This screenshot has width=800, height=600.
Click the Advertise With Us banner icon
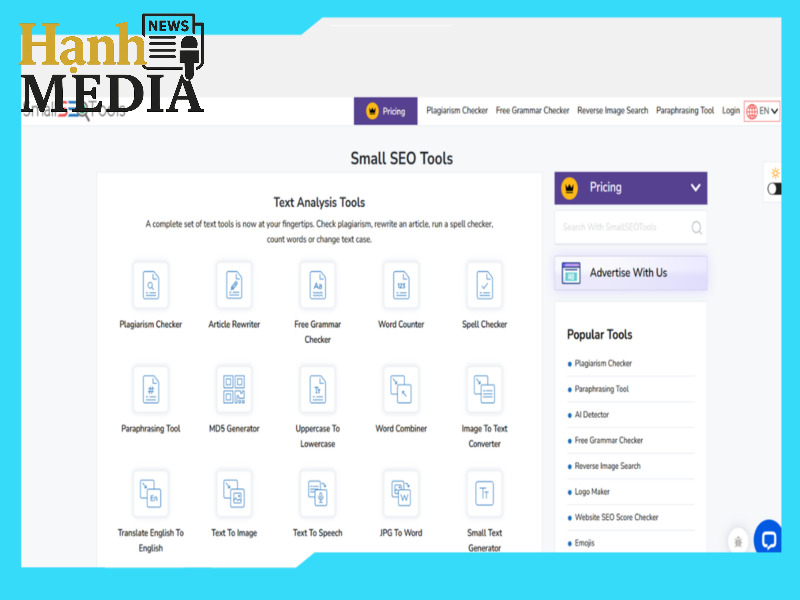571,273
